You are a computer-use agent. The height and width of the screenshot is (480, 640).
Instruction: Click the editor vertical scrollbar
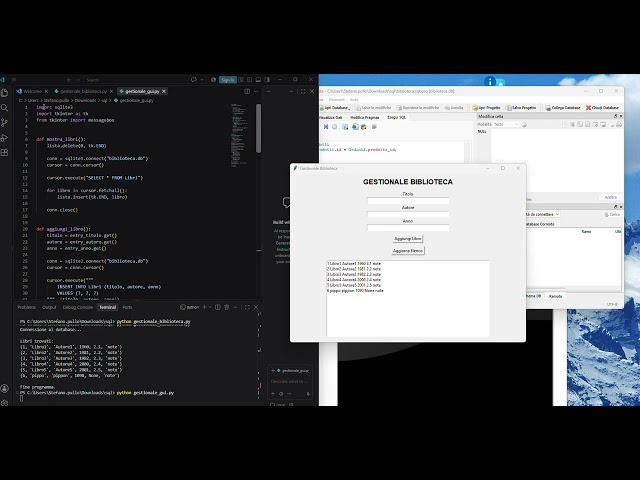pos(258,128)
